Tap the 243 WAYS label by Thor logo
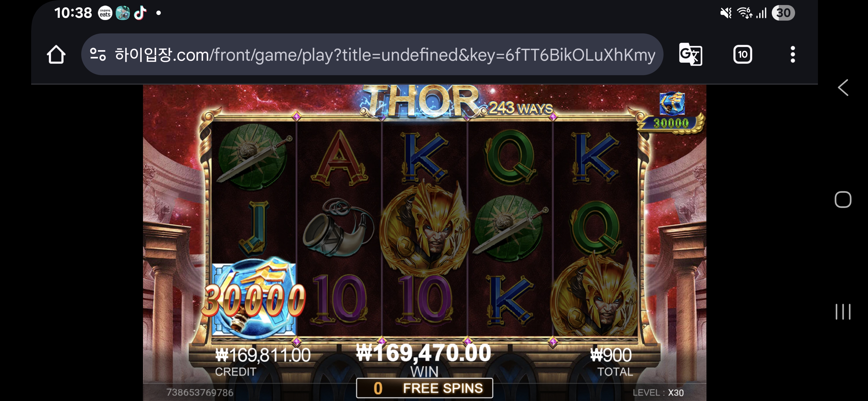 [x=520, y=108]
